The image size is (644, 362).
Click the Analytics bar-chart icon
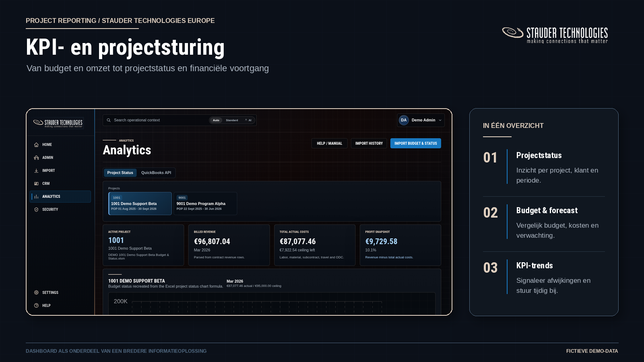pyautogui.click(x=36, y=197)
